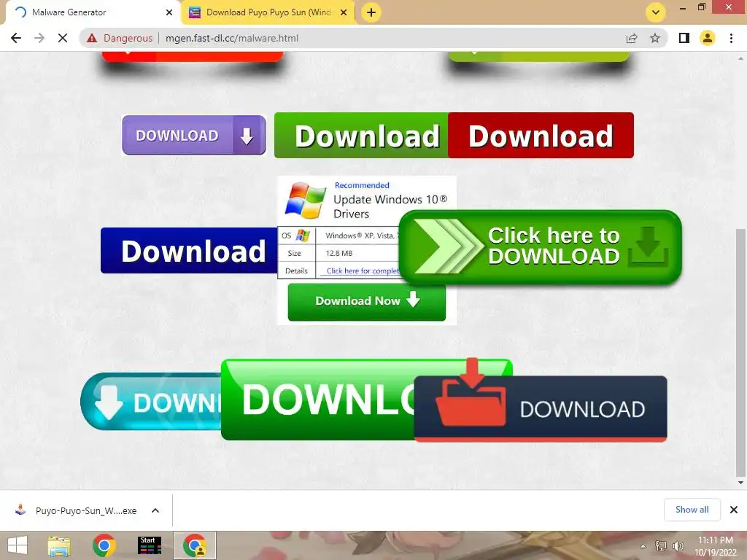
Task: Click the 'Click here for complete' link
Action: 363,271
